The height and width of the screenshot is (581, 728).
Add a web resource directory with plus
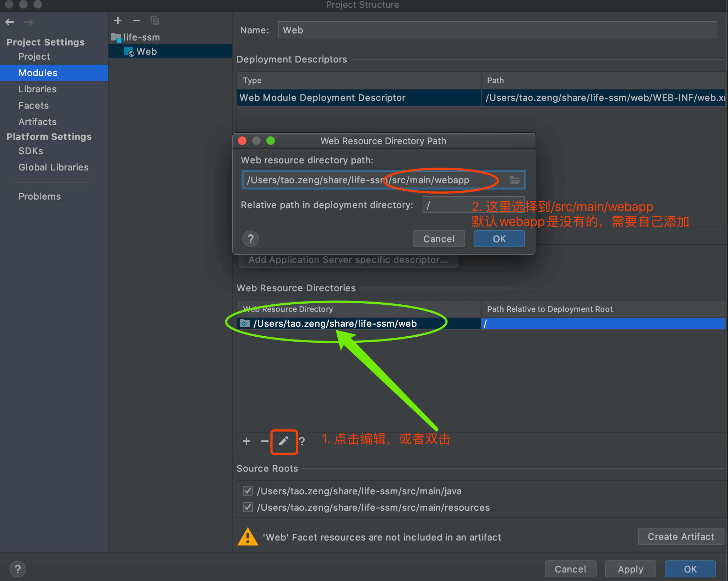coord(246,441)
